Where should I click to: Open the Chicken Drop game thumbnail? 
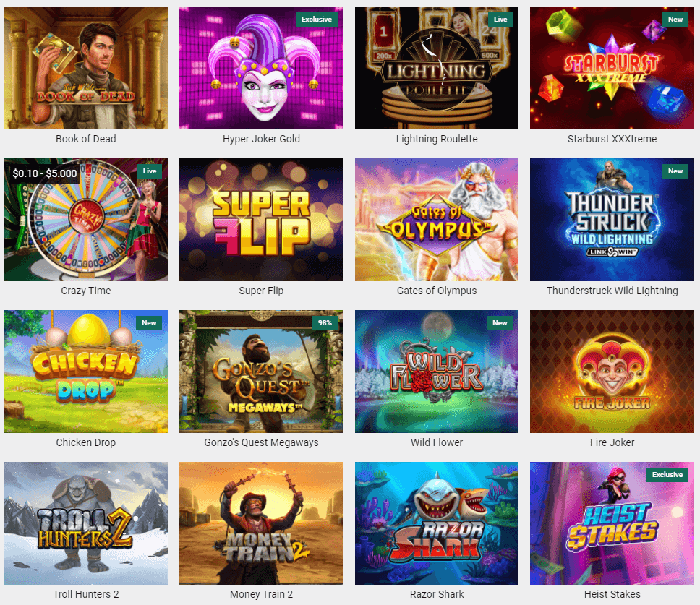[x=86, y=372]
